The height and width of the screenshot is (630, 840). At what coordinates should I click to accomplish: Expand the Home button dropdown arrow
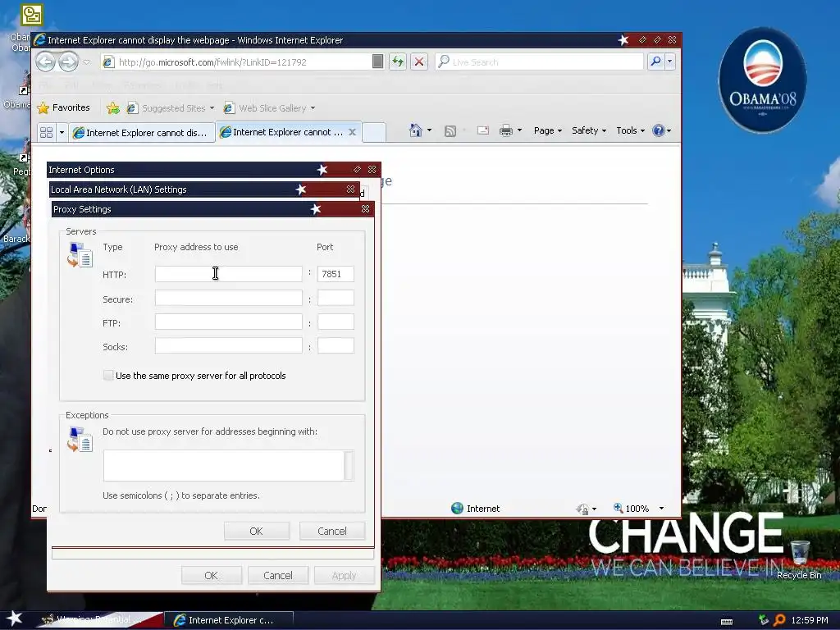coord(429,130)
